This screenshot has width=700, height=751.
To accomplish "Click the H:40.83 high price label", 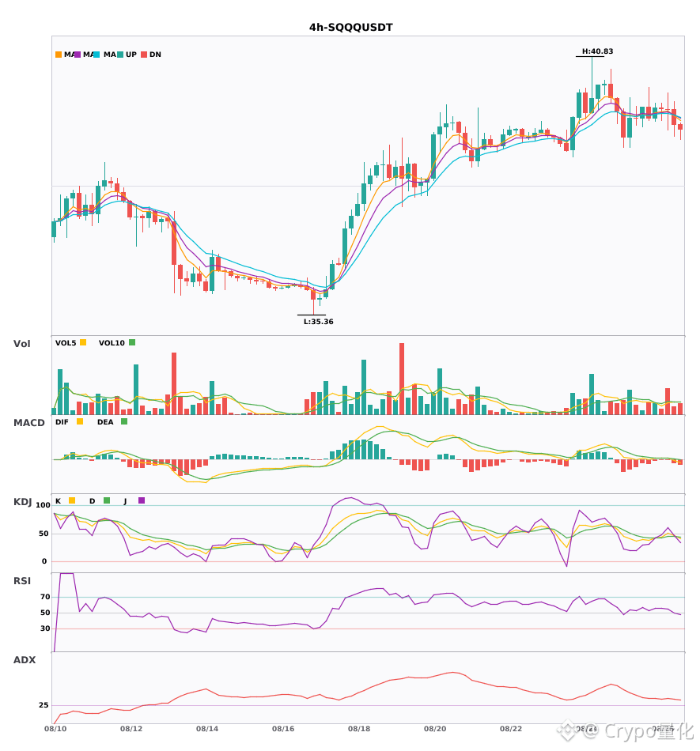I will 597,51.
